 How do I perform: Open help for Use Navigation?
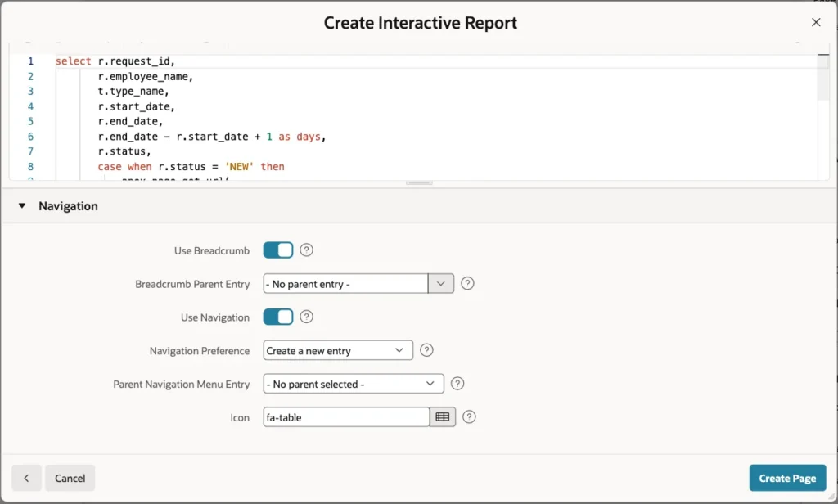[306, 317]
